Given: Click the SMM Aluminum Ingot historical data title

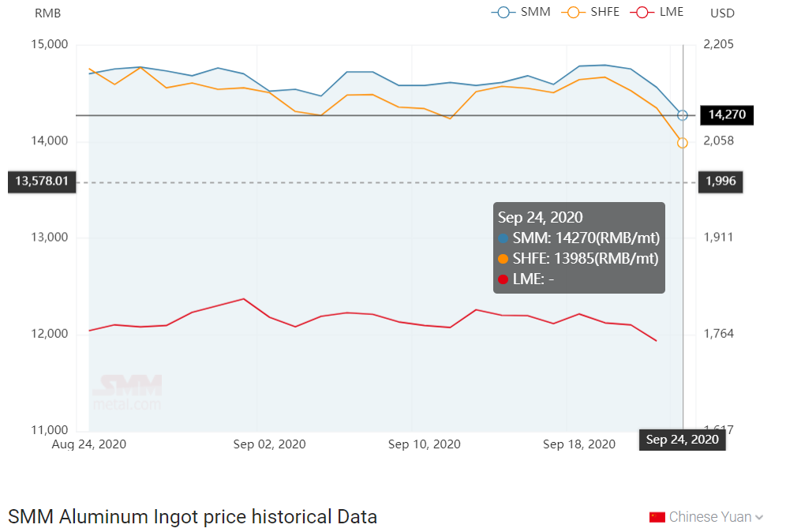Looking at the screenshot, I should pyautogui.click(x=190, y=516).
